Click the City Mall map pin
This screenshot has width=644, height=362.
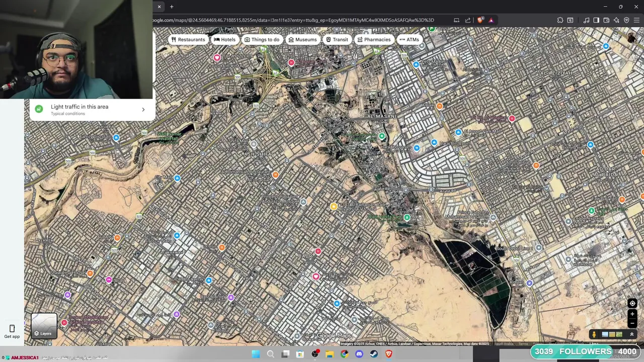click(x=177, y=178)
